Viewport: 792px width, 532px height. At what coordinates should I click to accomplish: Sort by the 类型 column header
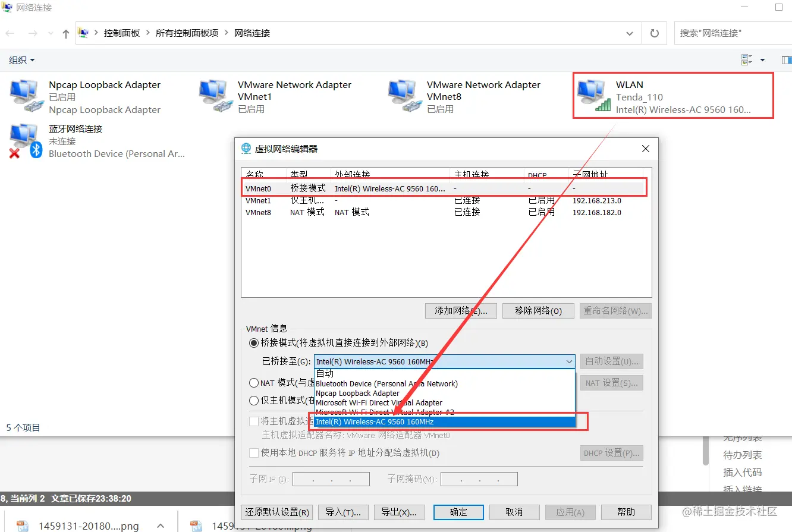(309, 175)
